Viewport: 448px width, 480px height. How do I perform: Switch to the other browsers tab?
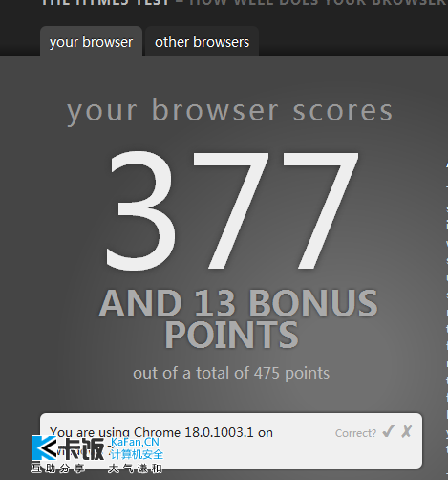pos(202,42)
